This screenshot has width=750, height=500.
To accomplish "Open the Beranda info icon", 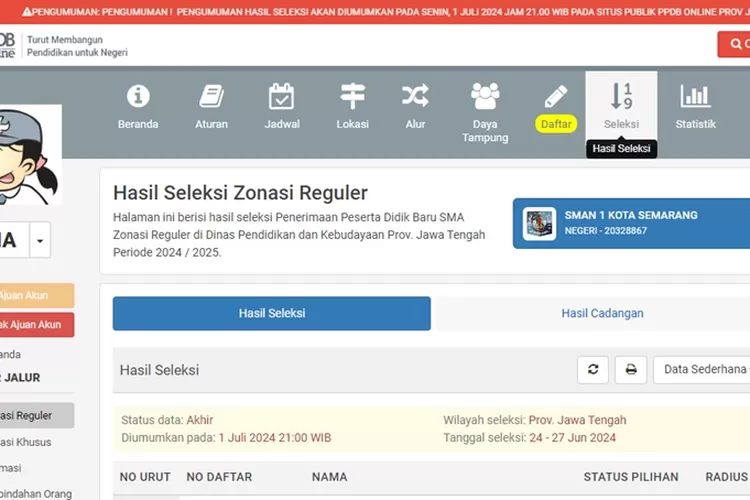I will coord(138,96).
